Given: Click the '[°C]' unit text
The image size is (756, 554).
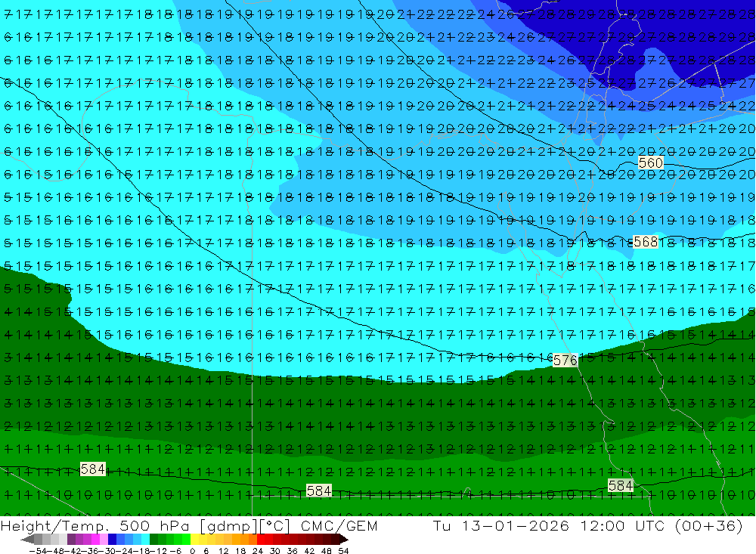Looking at the screenshot, I should [275, 526].
